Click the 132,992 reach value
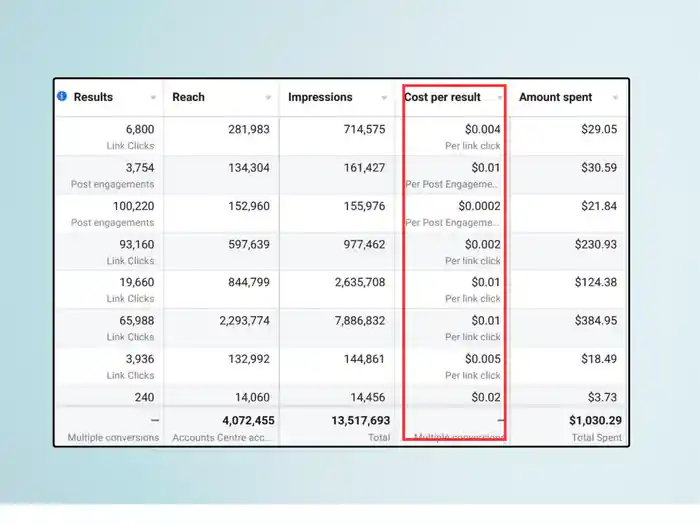Image resolution: width=700 pixels, height=525 pixels. tap(249, 359)
